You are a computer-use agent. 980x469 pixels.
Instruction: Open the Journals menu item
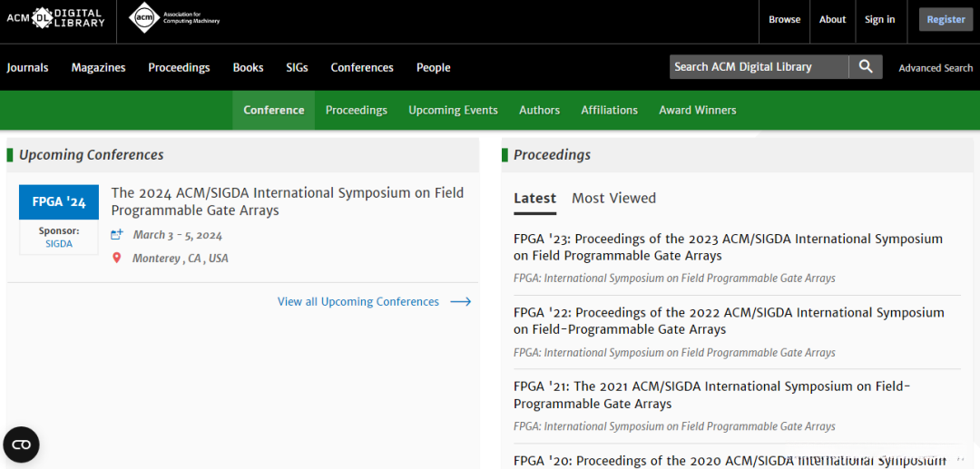pyautogui.click(x=27, y=67)
